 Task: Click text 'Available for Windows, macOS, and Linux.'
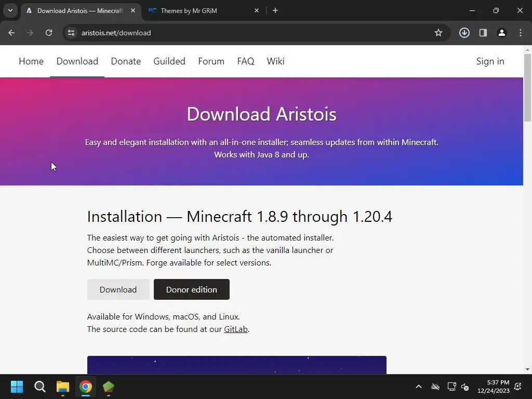164,317
